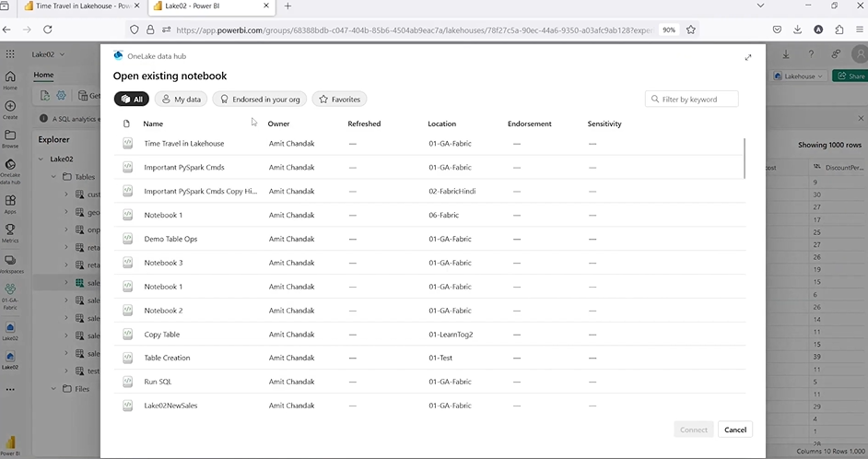Open the help question mark icon

point(811,53)
